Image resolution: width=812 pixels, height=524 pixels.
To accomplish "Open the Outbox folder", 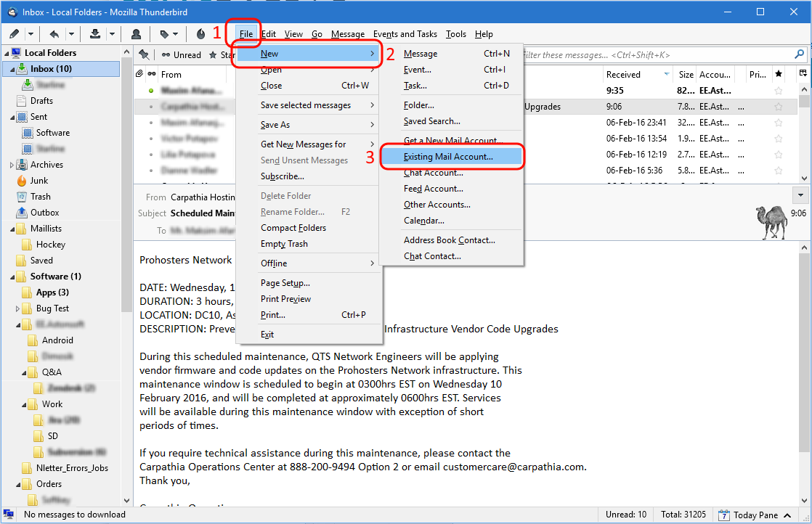I will [44, 213].
